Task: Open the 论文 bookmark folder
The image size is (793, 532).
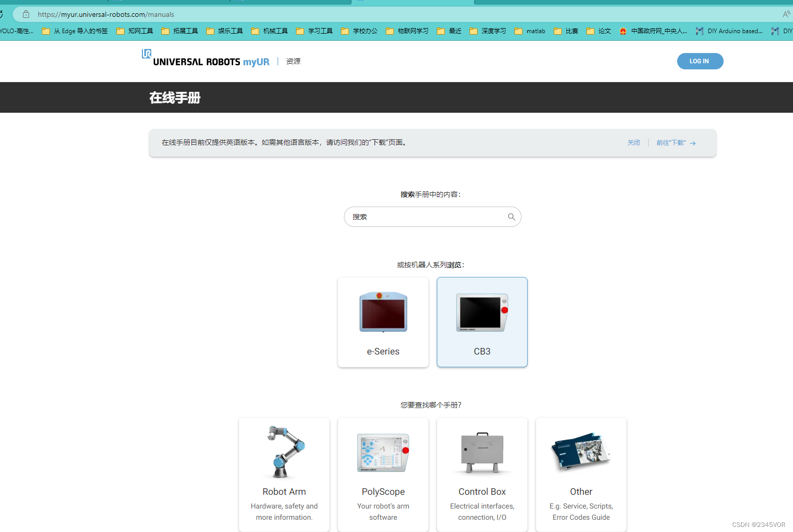Action: tap(599, 31)
